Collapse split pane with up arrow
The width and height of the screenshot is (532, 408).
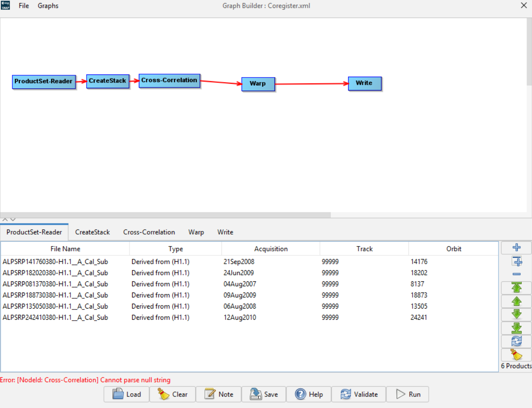pyautogui.click(x=5, y=219)
